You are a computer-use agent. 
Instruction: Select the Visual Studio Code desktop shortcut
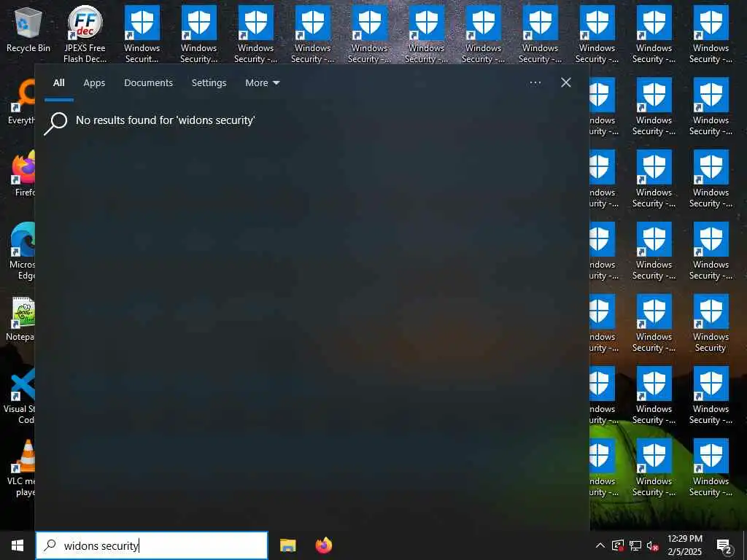(19, 395)
